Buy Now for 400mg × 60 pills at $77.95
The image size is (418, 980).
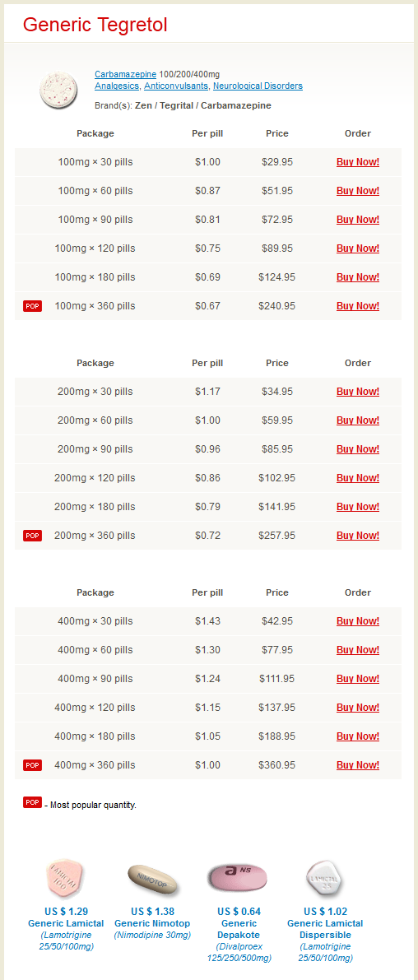[358, 649]
